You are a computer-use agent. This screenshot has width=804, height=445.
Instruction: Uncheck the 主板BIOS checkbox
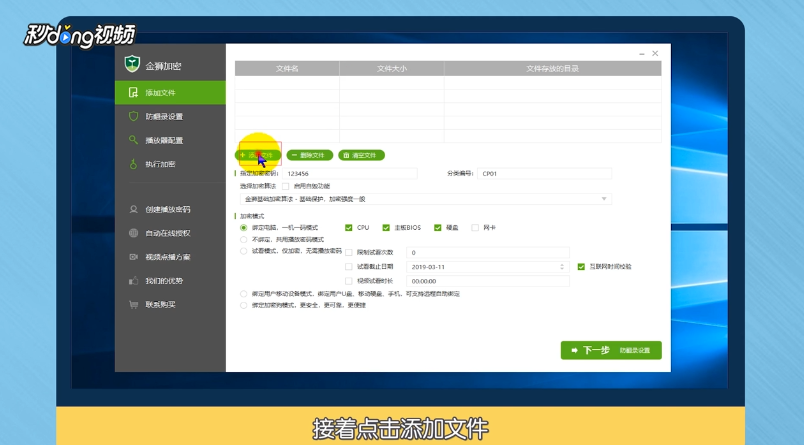pos(386,228)
